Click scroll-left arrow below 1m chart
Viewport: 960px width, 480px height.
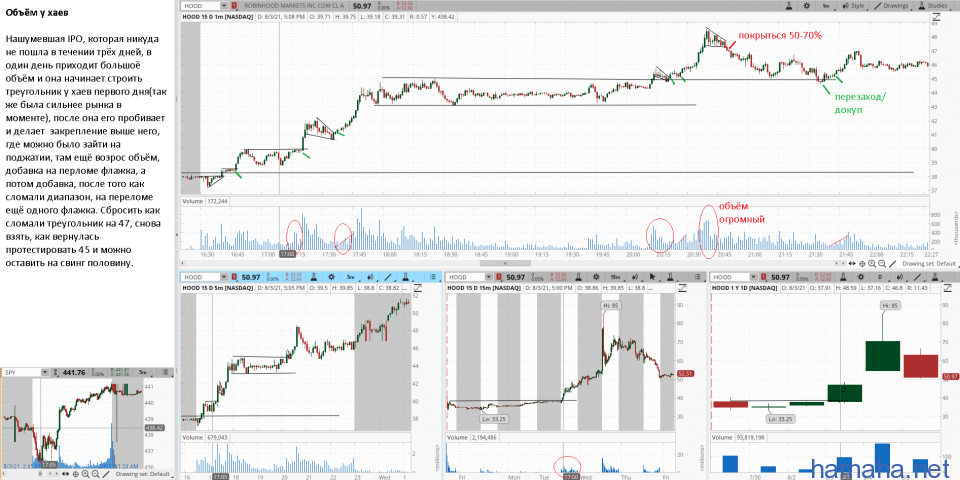pyautogui.click(x=836, y=263)
